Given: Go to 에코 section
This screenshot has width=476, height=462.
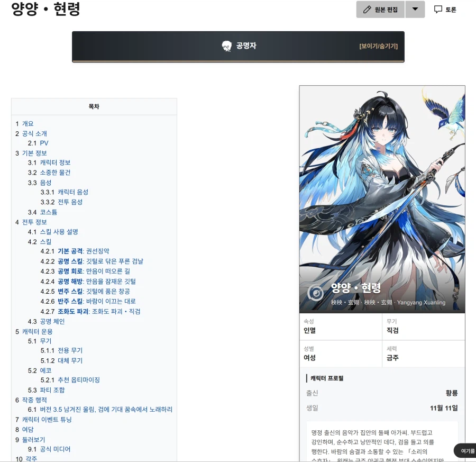Looking at the screenshot, I should coord(45,370).
